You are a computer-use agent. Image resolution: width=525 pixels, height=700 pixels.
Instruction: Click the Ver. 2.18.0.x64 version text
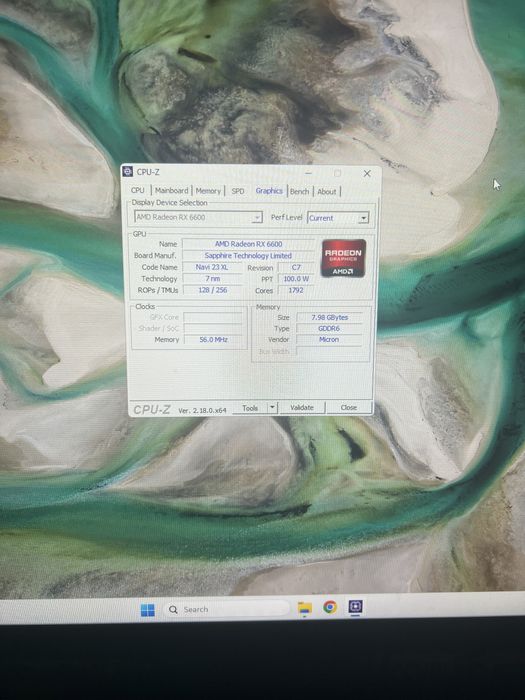coord(202,410)
